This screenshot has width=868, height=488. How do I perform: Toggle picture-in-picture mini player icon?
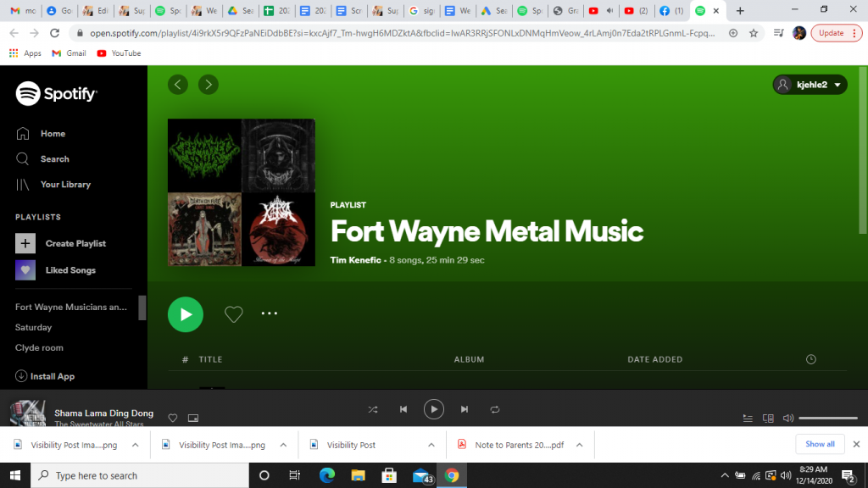193,418
